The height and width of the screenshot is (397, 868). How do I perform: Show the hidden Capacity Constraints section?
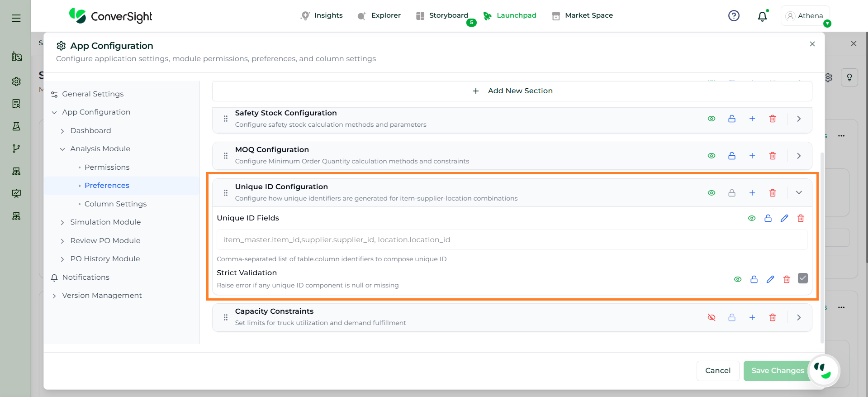711,317
